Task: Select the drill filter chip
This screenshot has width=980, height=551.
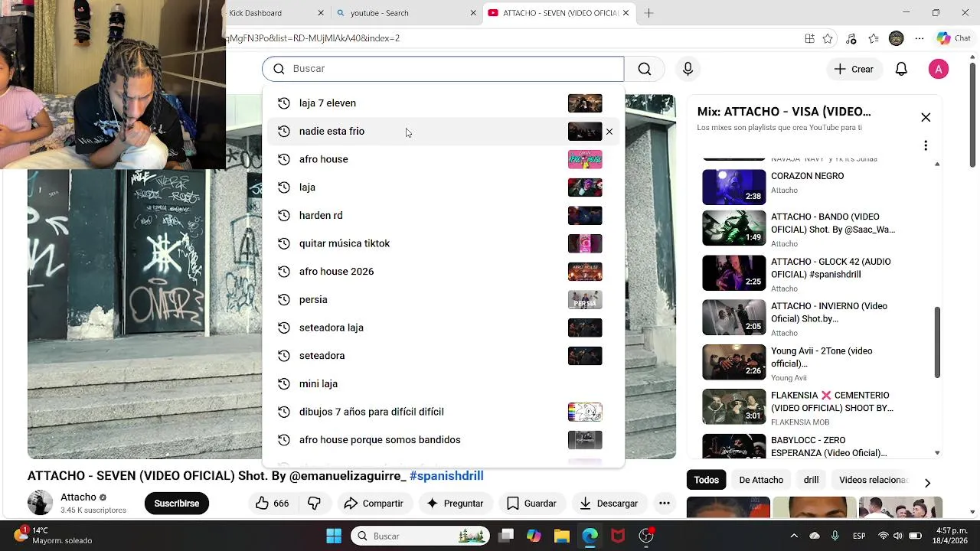Action: click(811, 480)
